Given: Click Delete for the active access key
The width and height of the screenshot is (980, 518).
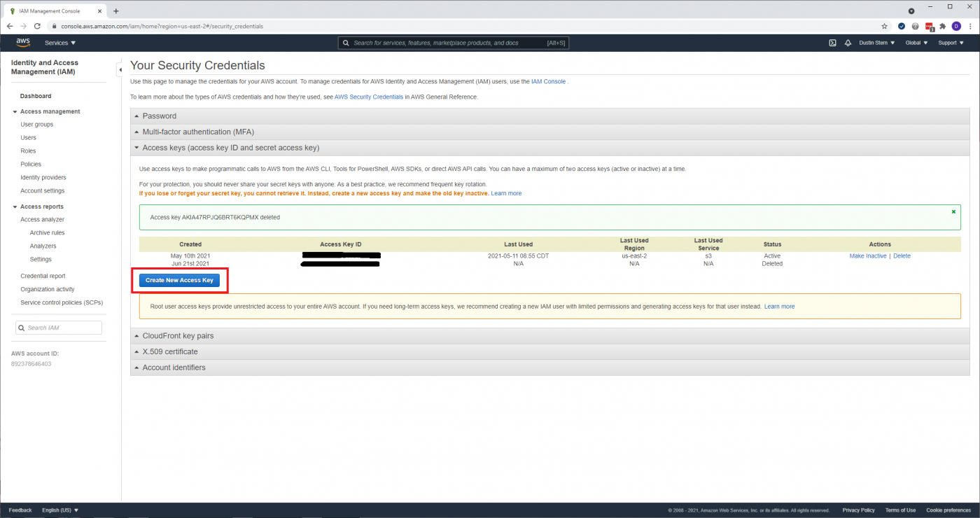Looking at the screenshot, I should coord(902,256).
